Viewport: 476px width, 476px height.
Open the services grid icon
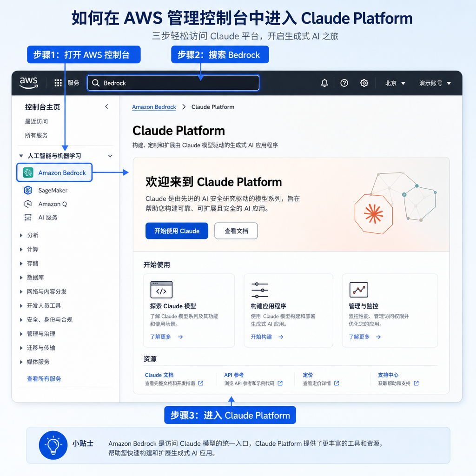[x=58, y=83]
